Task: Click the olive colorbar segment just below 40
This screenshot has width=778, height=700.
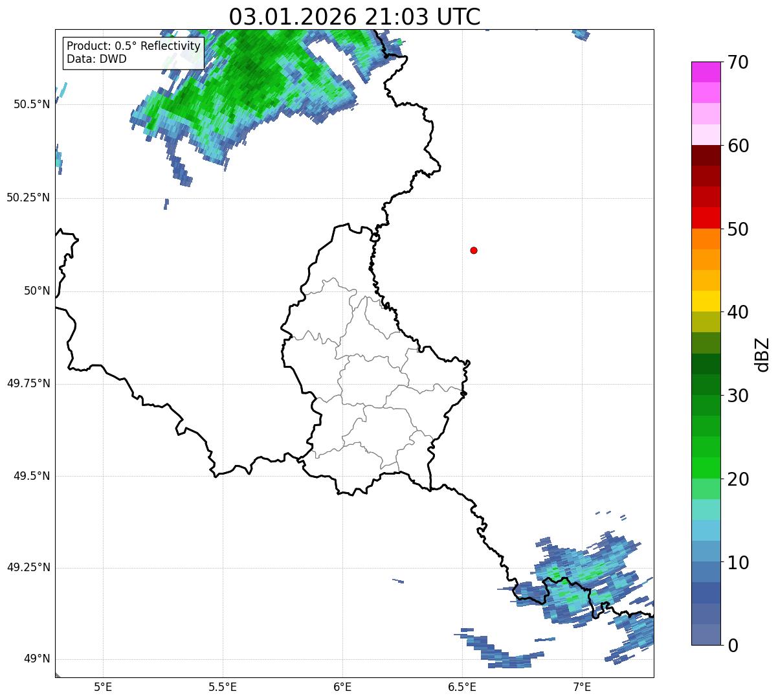Action: click(706, 322)
